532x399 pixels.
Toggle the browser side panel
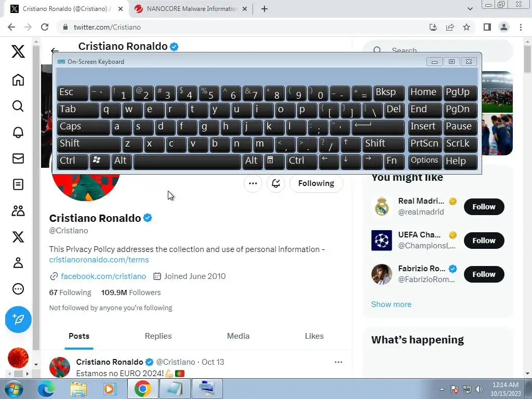[x=487, y=27]
